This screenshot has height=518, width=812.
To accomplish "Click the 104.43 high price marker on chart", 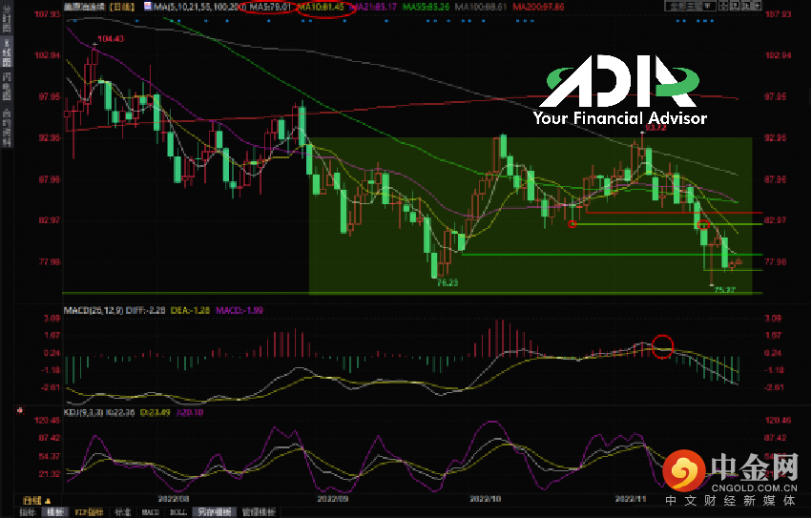I will [112, 39].
